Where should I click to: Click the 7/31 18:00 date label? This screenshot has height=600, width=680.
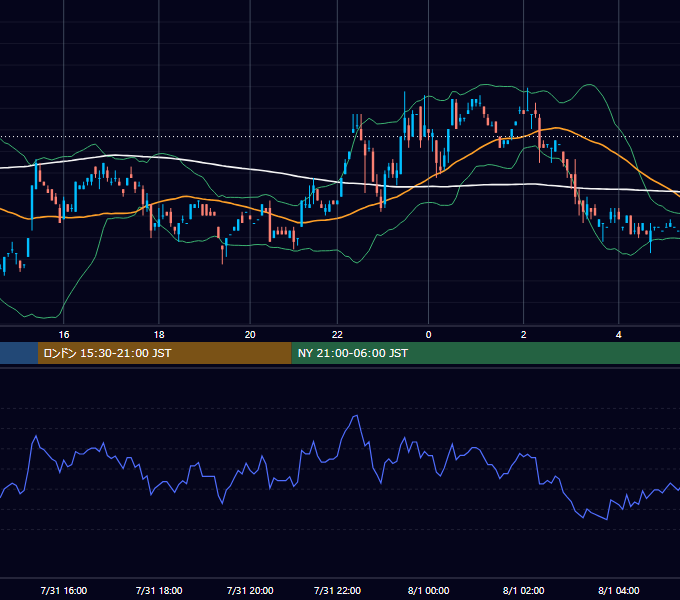[159, 590]
